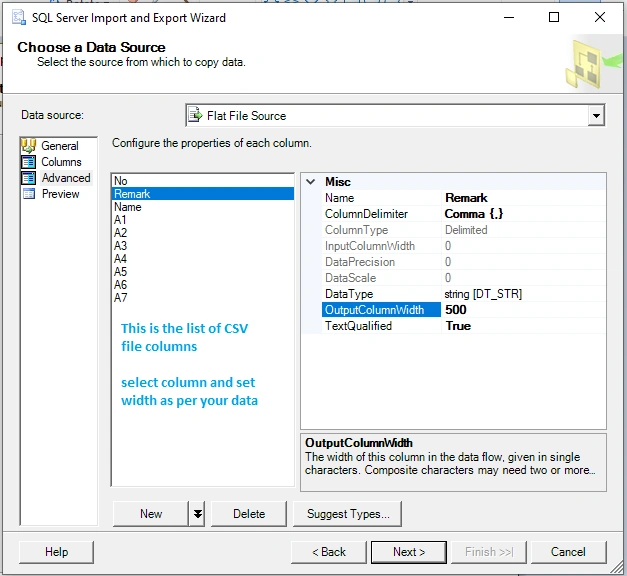Cancel the wizard
The width and height of the screenshot is (627, 576).
[x=568, y=552]
